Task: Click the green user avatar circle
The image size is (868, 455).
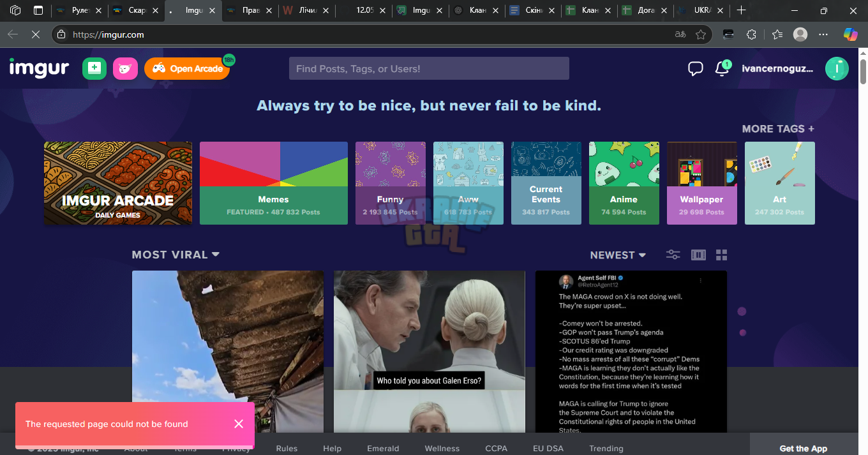Action: point(837,68)
